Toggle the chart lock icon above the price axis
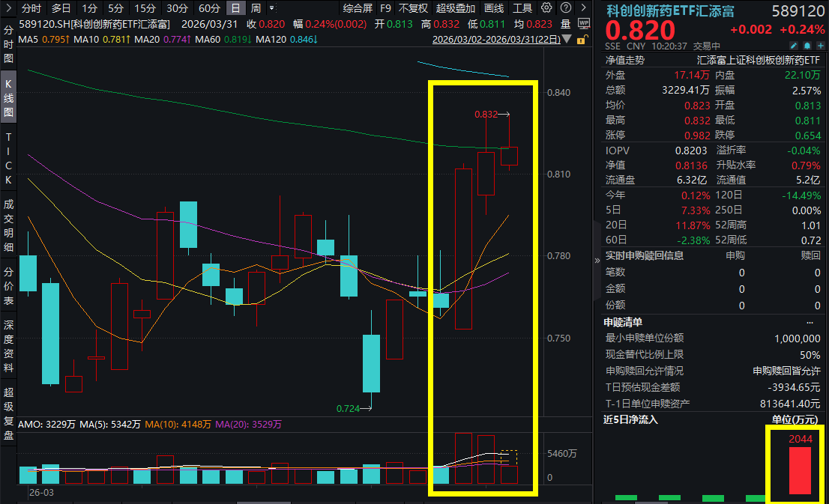Viewport: 829px width, 504px height. 581,40
